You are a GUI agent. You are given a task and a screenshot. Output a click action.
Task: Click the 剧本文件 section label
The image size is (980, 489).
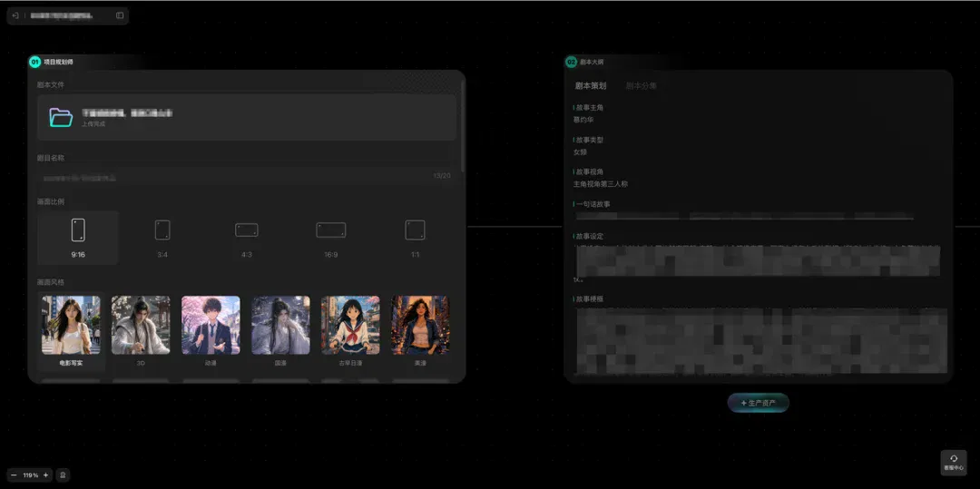point(51,85)
